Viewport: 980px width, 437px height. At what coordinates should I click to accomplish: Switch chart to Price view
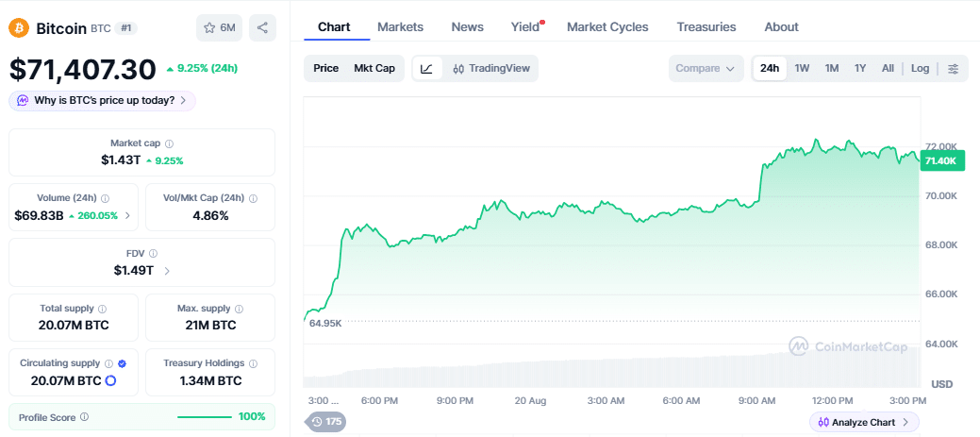(x=325, y=68)
